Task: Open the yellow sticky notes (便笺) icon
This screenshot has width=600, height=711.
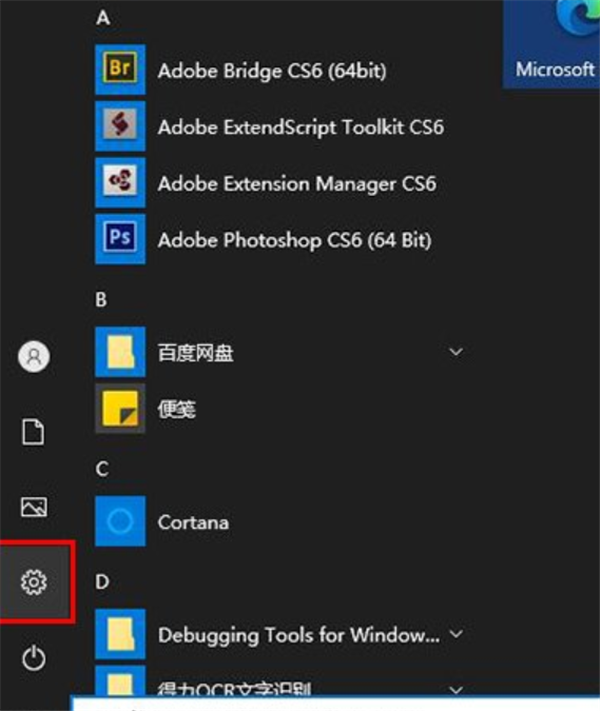Action: tap(120, 408)
